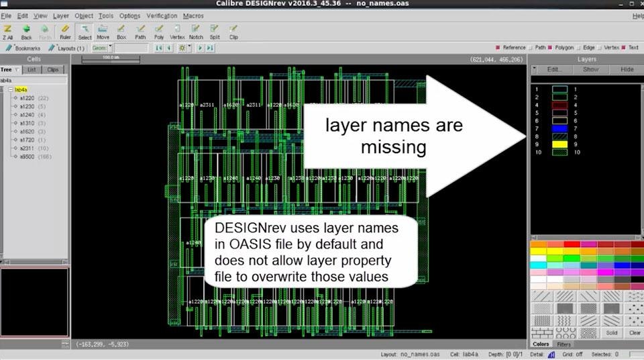The height and width of the screenshot is (360, 644).
Task: Go to next result arrow
Action: [200, 48]
